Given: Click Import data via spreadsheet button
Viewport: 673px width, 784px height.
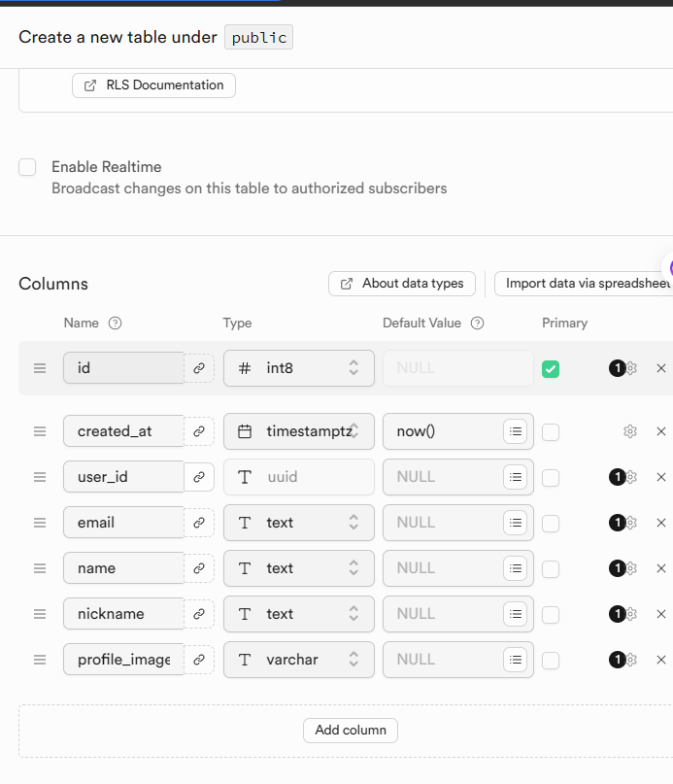Looking at the screenshot, I should 585,284.
